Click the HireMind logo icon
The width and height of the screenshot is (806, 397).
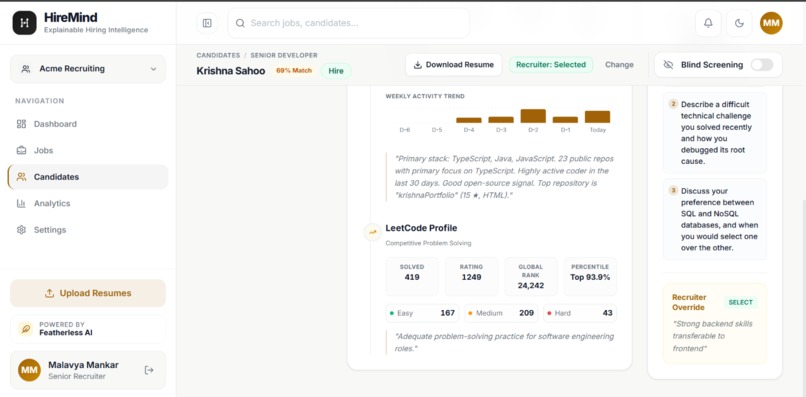pyautogui.click(x=25, y=23)
